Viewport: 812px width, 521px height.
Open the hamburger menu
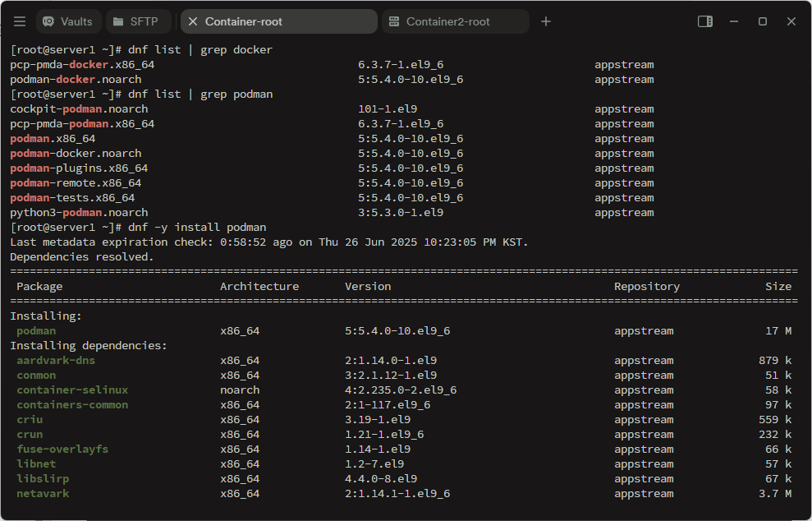(x=20, y=21)
